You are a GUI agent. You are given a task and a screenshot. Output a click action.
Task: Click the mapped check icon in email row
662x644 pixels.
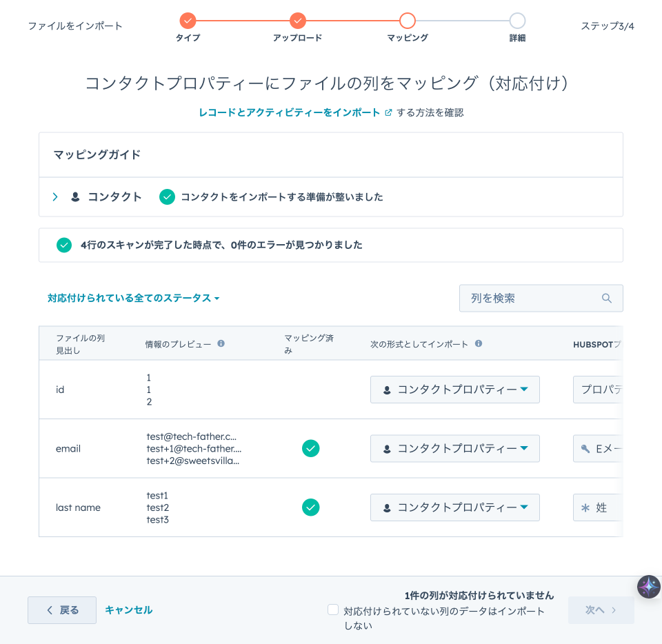point(311,449)
